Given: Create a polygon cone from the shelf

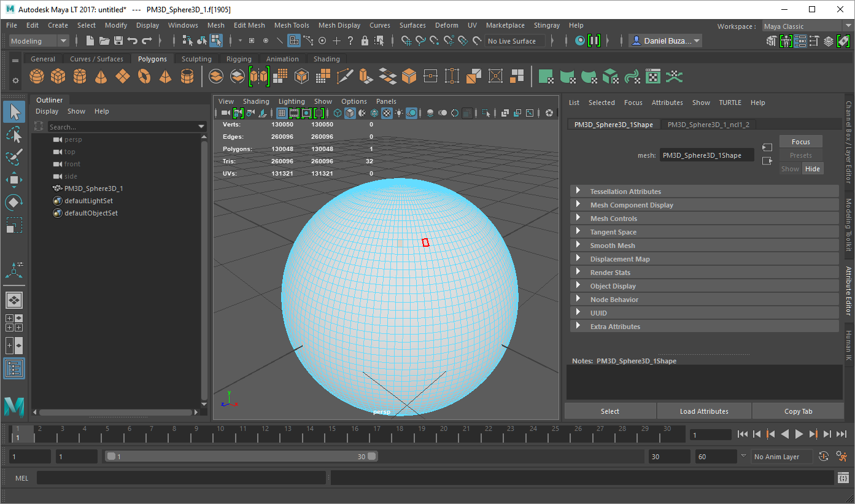Looking at the screenshot, I should (101, 77).
